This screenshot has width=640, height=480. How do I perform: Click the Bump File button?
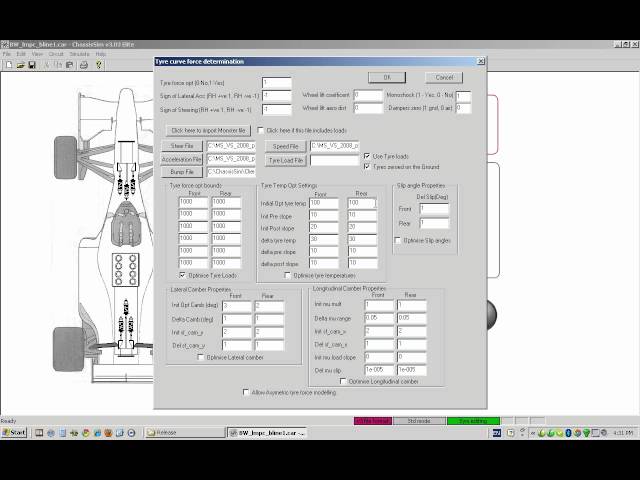[x=182, y=172]
